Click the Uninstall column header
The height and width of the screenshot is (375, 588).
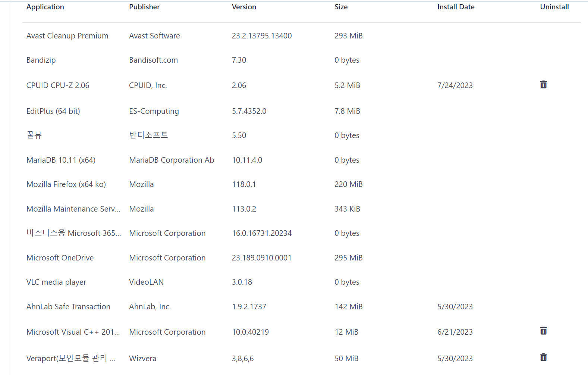click(x=554, y=7)
